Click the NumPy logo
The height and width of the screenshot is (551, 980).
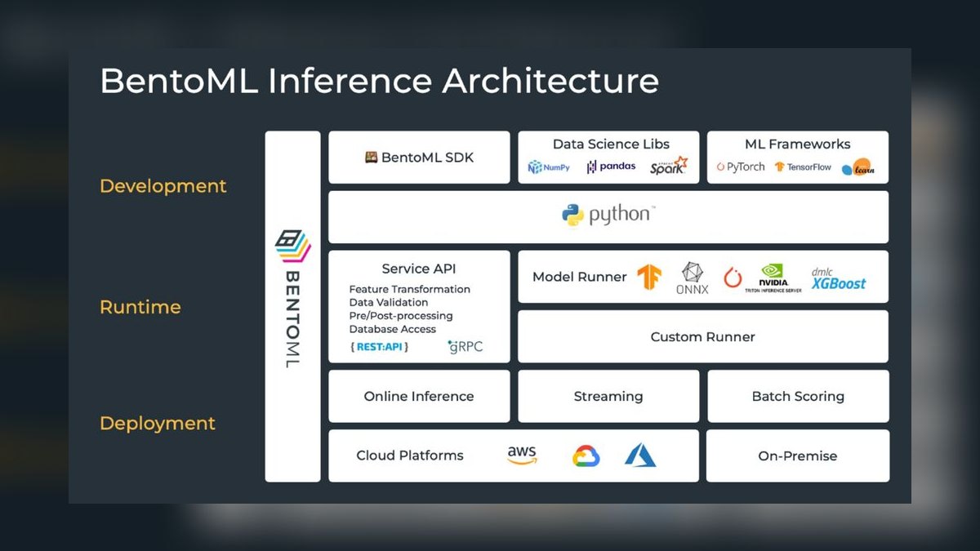coord(547,167)
